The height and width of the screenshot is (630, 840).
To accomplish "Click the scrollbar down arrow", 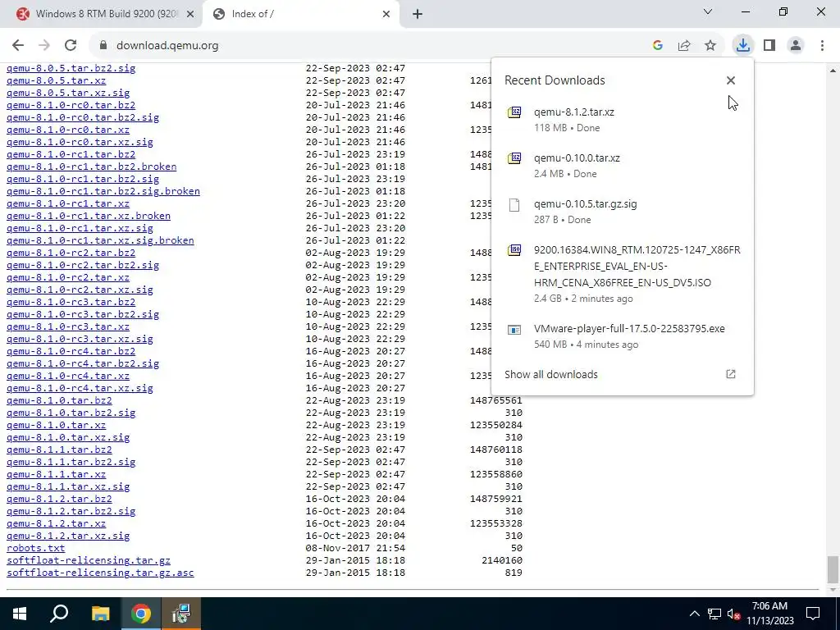I will click(x=833, y=590).
